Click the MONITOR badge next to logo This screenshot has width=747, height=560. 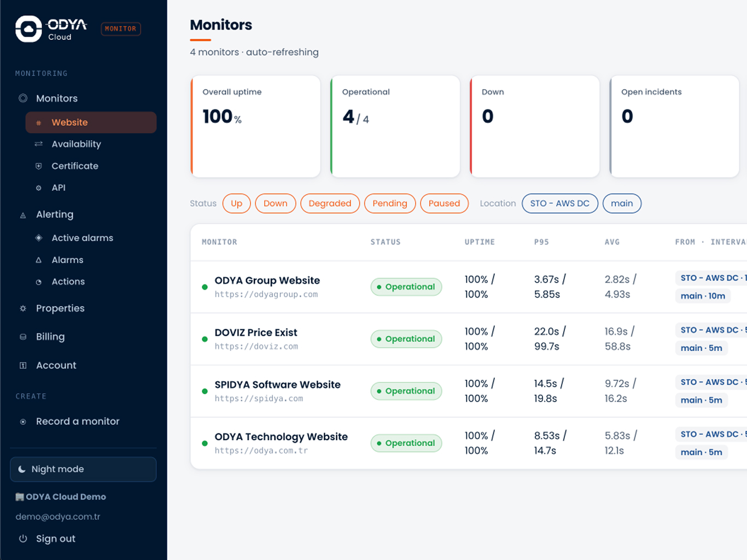[x=121, y=29]
